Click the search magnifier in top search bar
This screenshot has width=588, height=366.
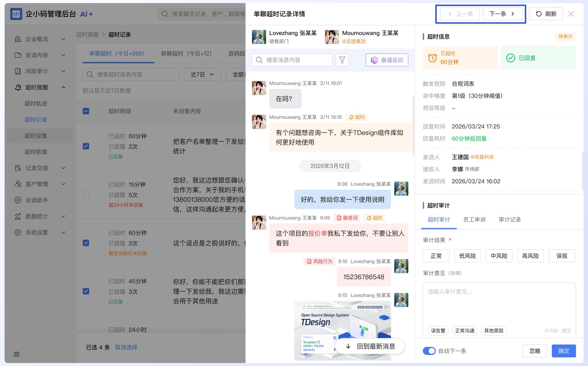pyautogui.click(x=165, y=14)
